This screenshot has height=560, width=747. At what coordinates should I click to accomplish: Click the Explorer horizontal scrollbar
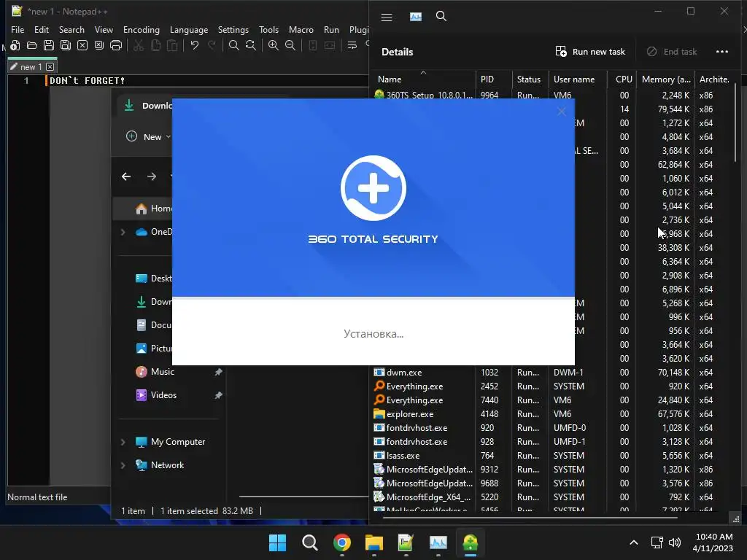click(x=303, y=496)
